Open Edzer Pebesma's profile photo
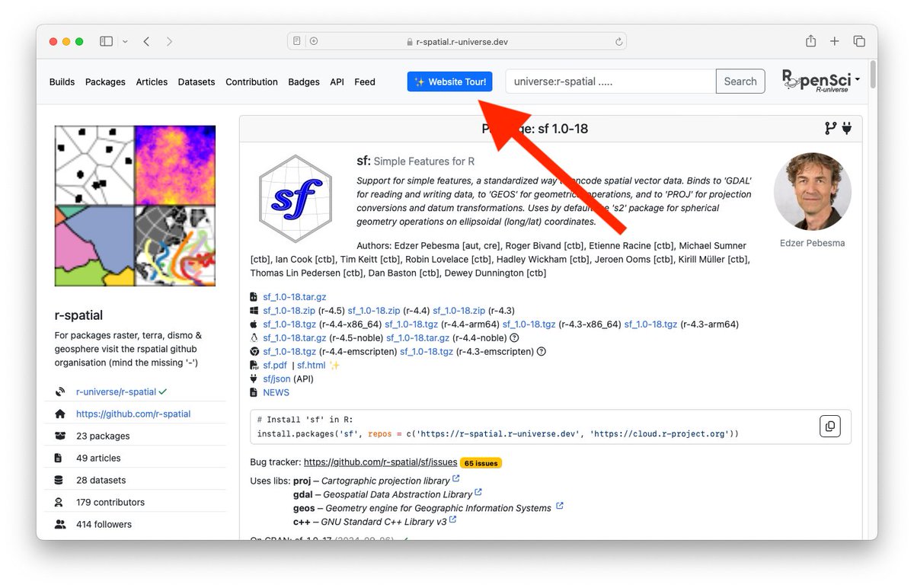Image resolution: width=914 pixels, height=588 pixels. (812, 191)
